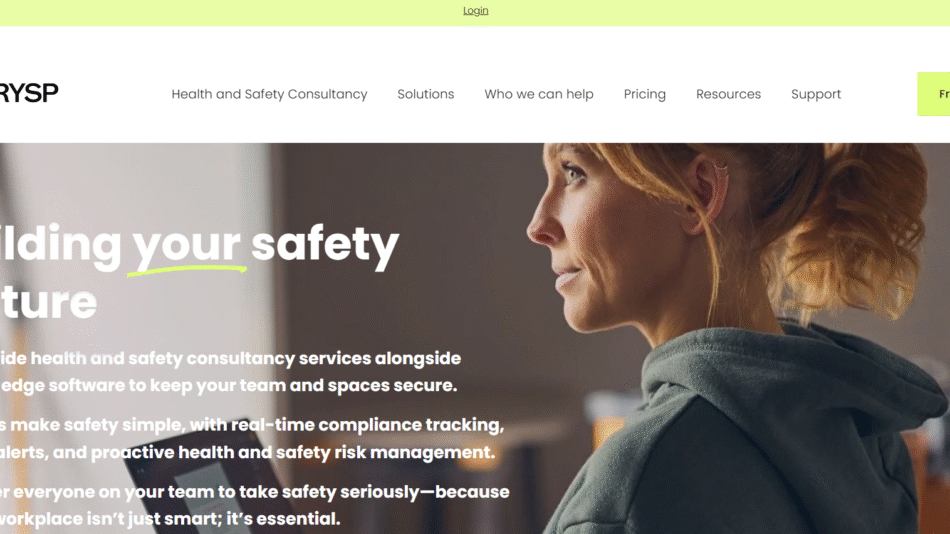Click the line 'proactive health and safety risk management'
This screenshot has width=950, height=534.
(293, 452)
